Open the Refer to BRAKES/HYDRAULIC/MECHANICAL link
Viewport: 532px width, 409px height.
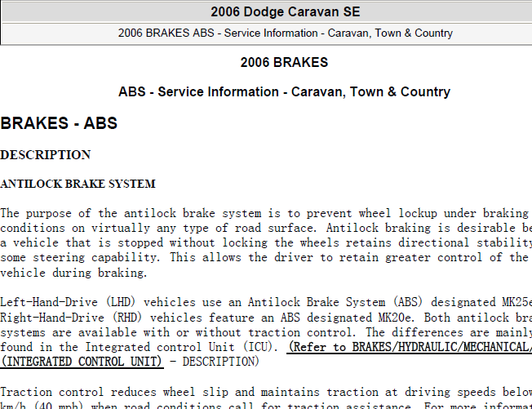410,347
